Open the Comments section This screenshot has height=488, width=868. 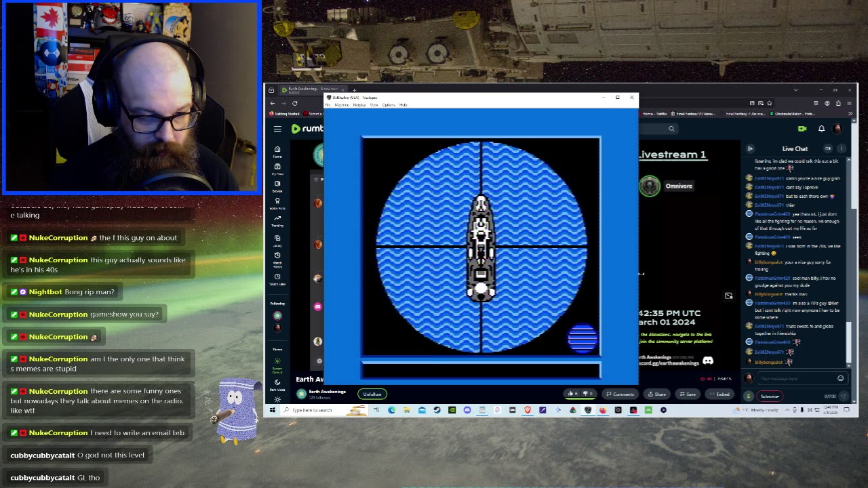pos(620,394)
